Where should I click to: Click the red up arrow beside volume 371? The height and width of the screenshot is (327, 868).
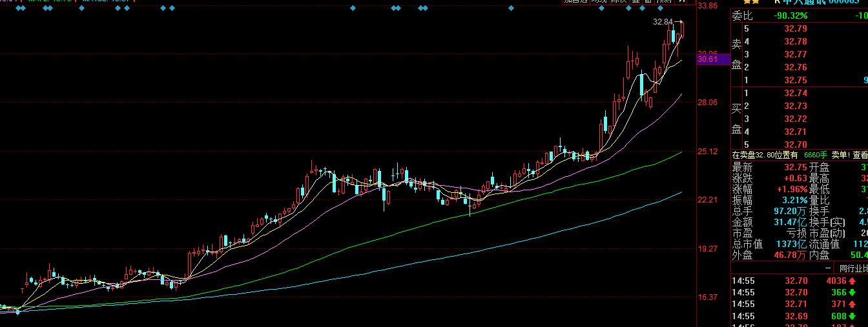[x=852, y=304]
